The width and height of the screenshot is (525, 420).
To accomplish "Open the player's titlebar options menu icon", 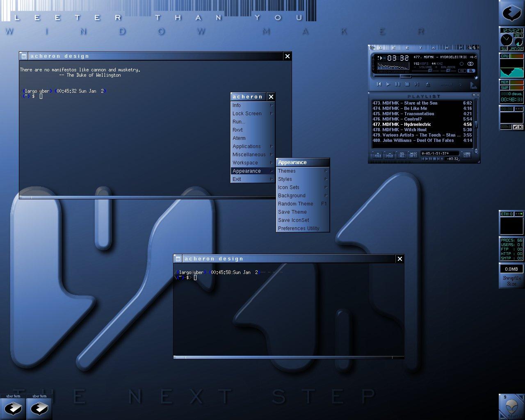I will pos(372,48).
